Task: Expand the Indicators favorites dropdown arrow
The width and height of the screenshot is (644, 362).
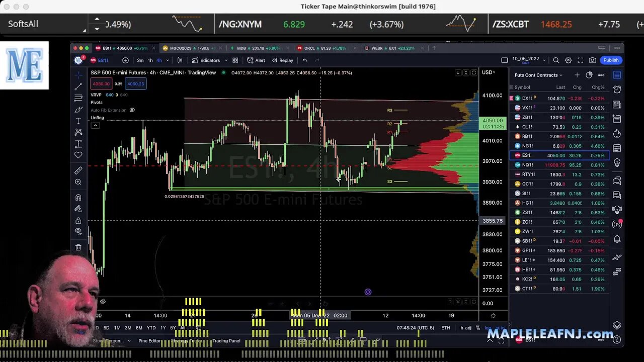Action: click(225, 60)
